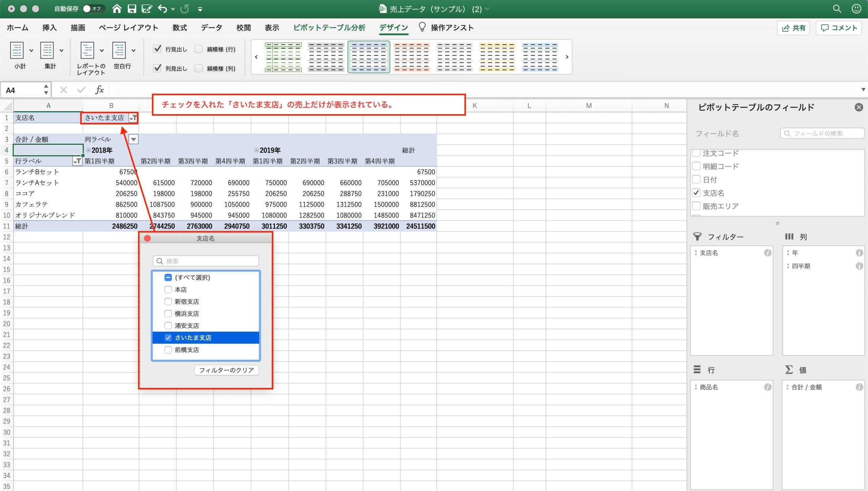Click the Save floppy disk icon
Image resolution: width=868 pixels, height=491 pixels.
coord(132,9)
